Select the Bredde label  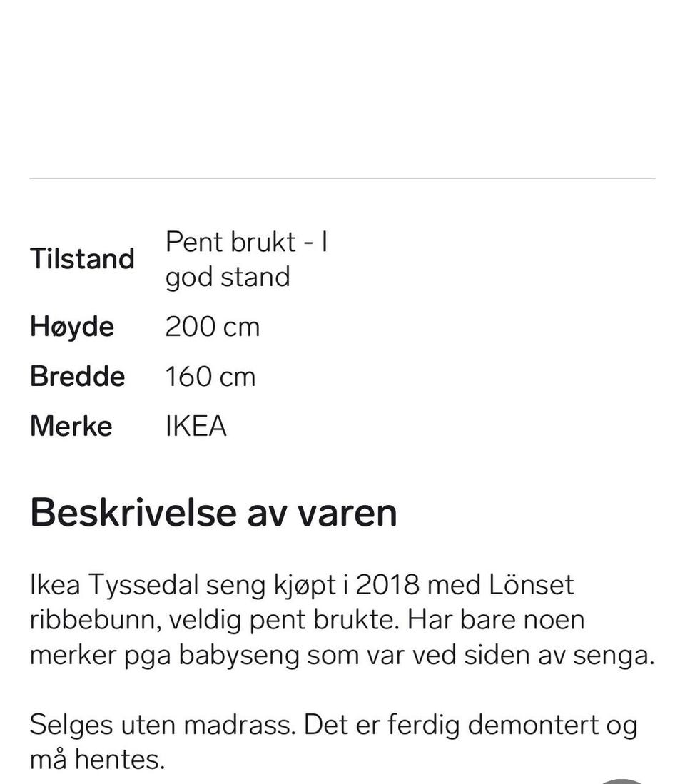78,377
